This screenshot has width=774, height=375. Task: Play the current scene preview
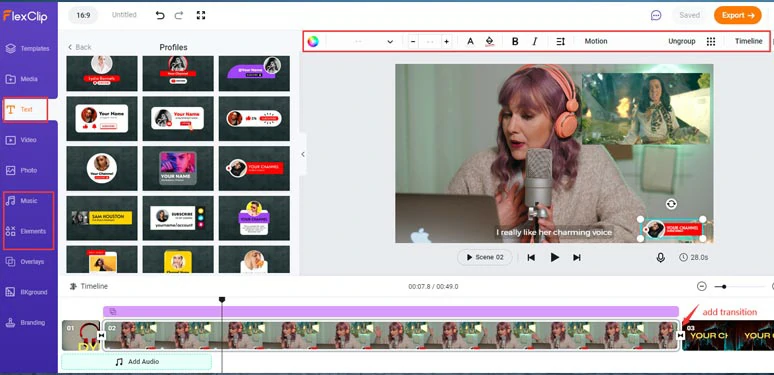click(554, 257)
